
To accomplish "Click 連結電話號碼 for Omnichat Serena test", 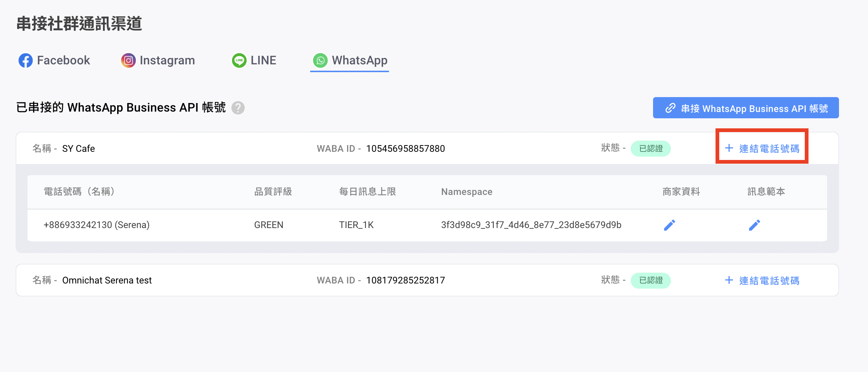I will [x=769, y=280].
